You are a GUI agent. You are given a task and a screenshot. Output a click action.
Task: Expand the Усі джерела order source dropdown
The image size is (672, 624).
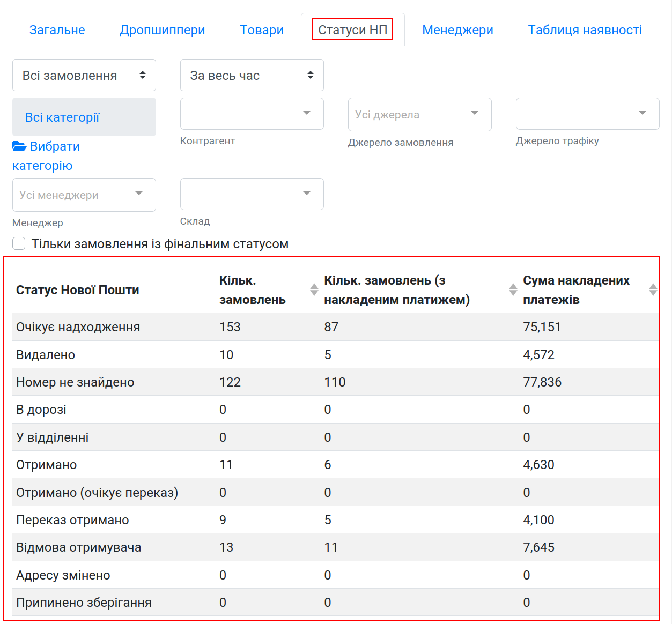[420, 114]
